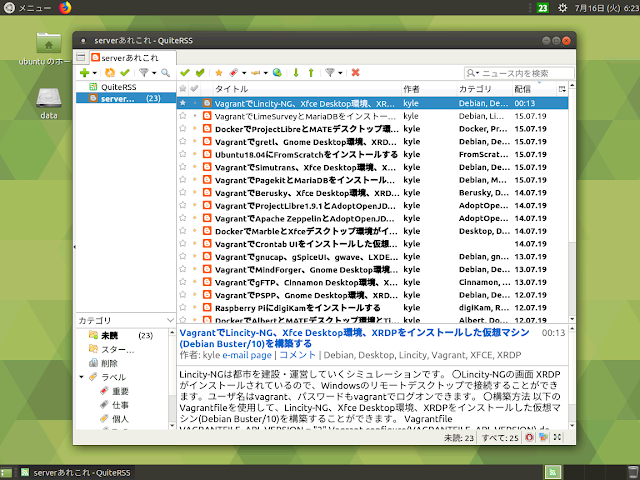This screenshot has width=640, height=480.
Task: Sort by the 配信 column header
Action: 534,89
